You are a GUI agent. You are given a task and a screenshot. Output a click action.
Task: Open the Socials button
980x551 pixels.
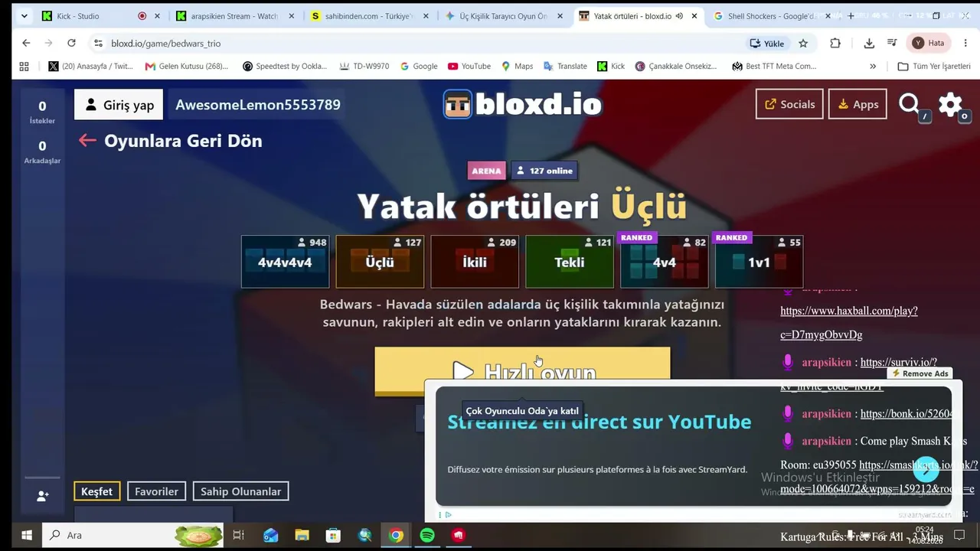click(x=789, y=104)
